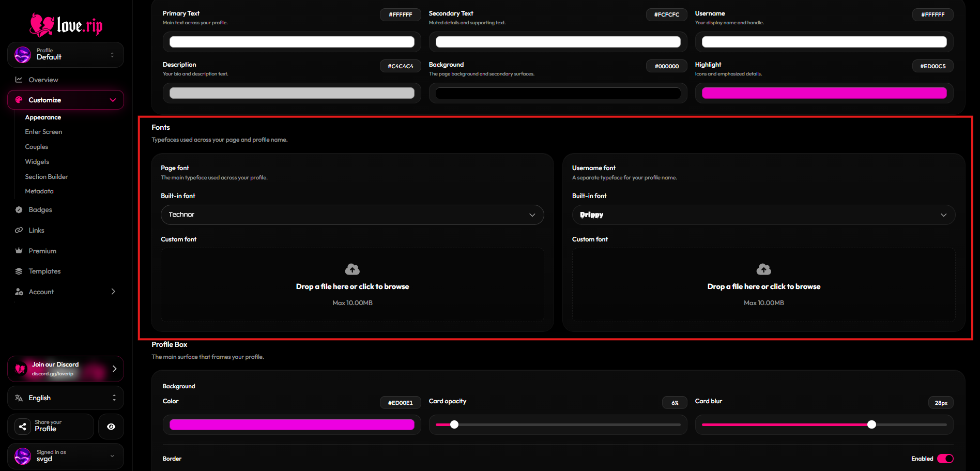980x471 pixels.
Task: Click the share icon beside Share your Profile
Action: pyautogui.click(x=23, y=427)
